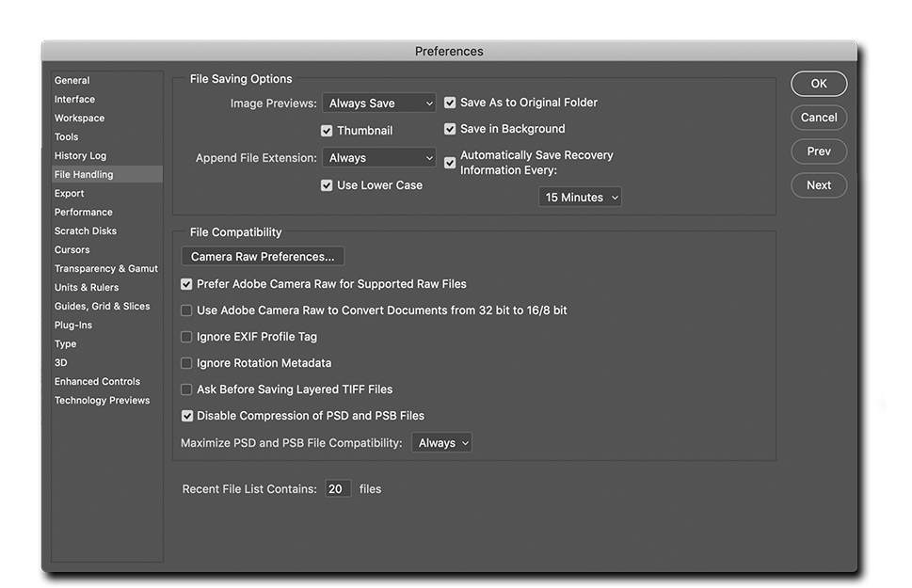The height and width of the screenshot is (588, 912).
Task: Disable the Thumbnail option
Action: click(x=328, y=130)
